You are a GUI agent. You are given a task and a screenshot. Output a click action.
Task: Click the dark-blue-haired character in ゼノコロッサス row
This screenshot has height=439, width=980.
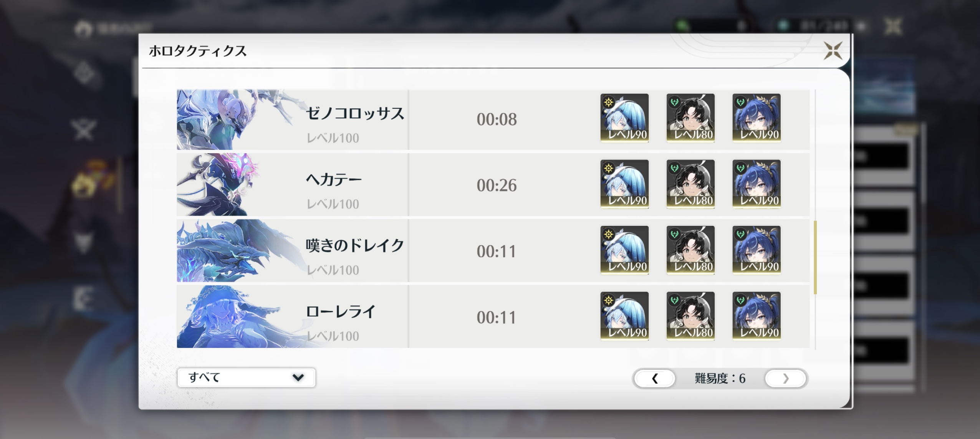pos(757,118)
